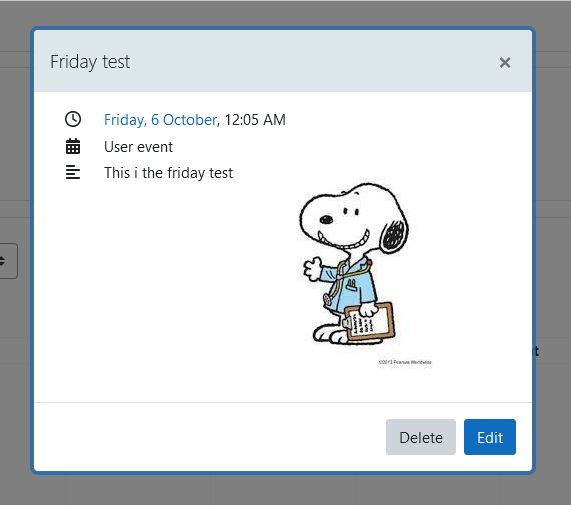Click the partially hidden link behind dialog's right edge

pos(536,351)
